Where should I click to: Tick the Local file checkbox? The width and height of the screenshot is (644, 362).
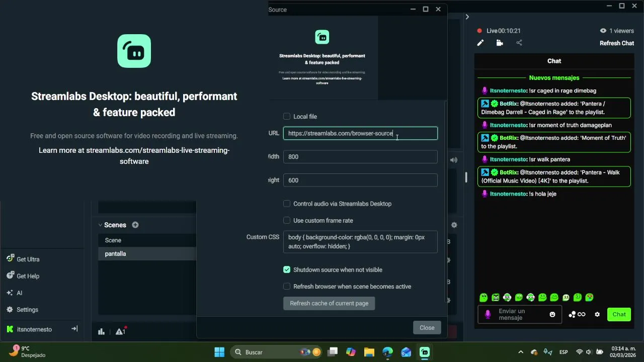click(x=287, y=117)
